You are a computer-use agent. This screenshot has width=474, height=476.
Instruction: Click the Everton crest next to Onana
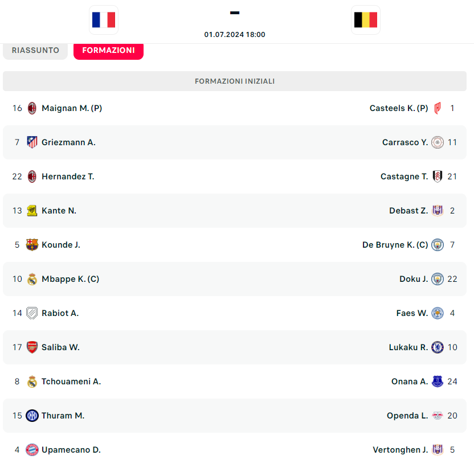pyautogui.click(x=438, y=381)
